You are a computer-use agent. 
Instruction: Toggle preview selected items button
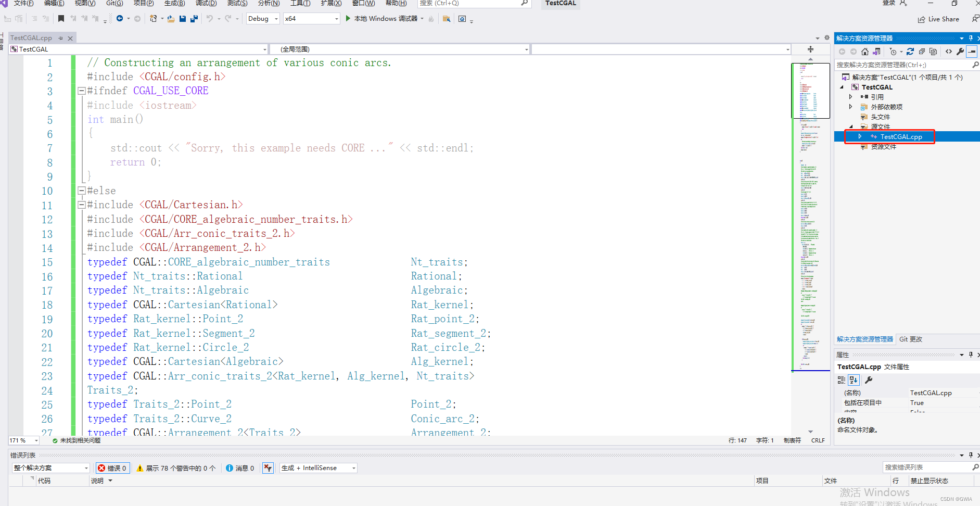[972, 52]
